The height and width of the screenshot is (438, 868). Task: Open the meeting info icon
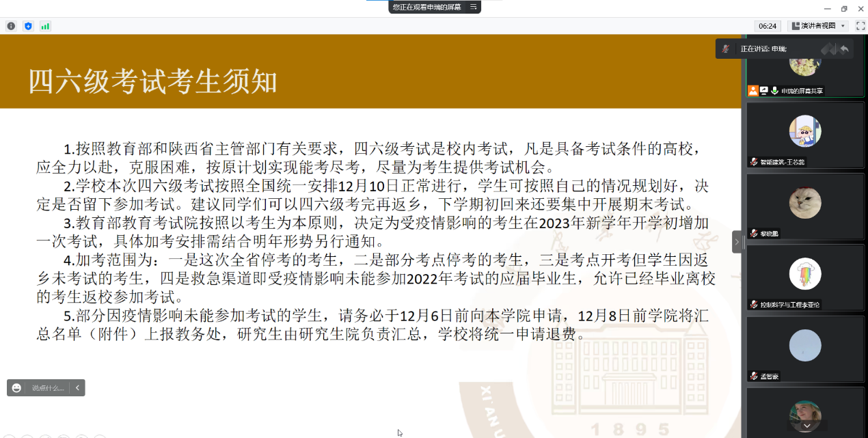[x=11, y=26]
